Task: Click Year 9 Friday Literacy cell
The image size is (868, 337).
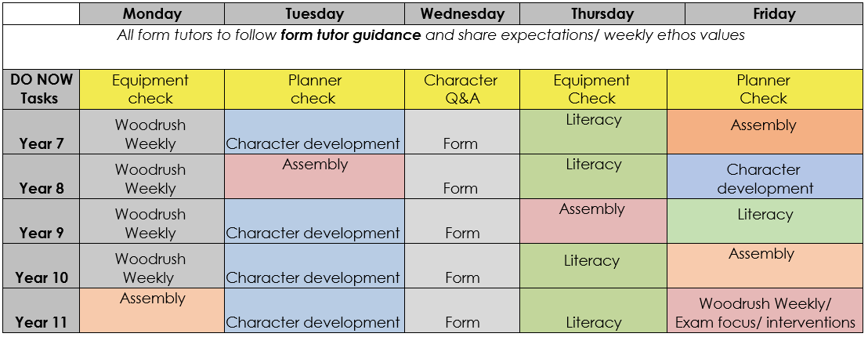Action: (x=765, y=221)
